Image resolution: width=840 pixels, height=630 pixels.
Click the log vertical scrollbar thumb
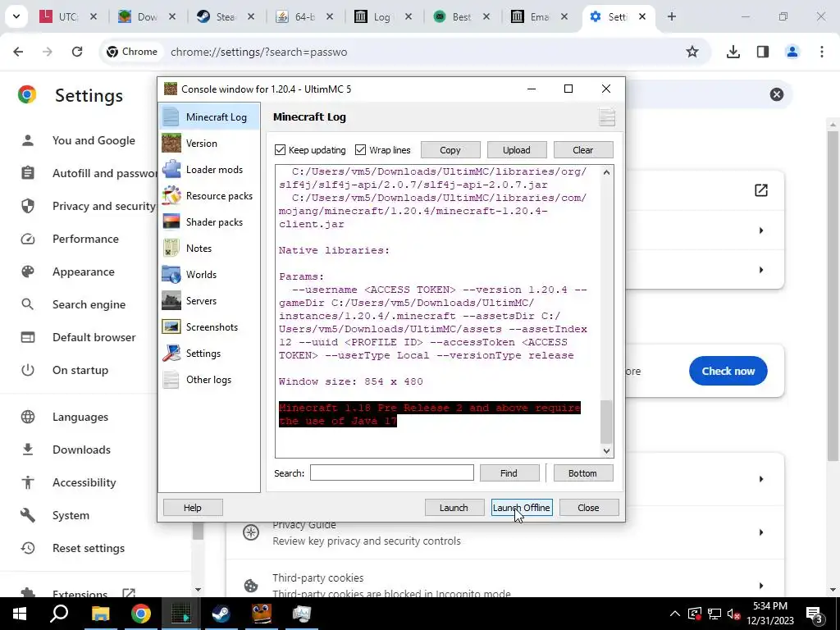tap(606, 422)
